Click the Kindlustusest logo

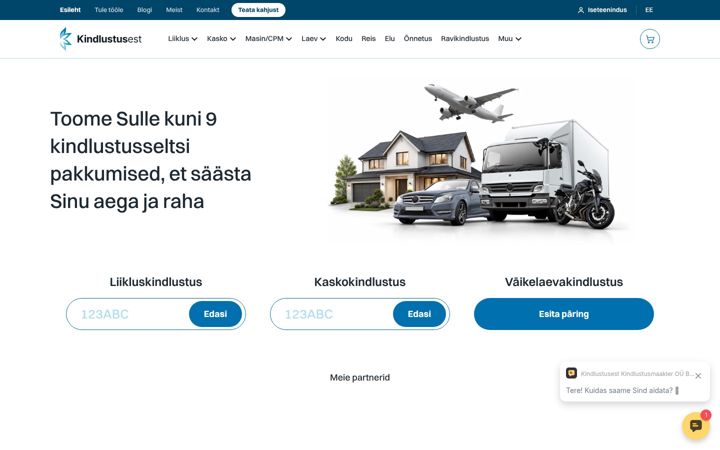(x=101, y=39)
